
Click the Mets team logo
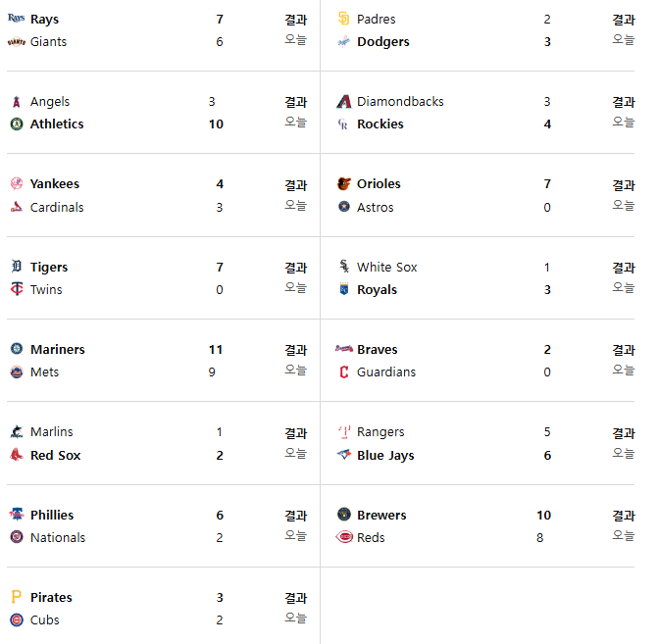pyautogui.click(x=17, y=372)
